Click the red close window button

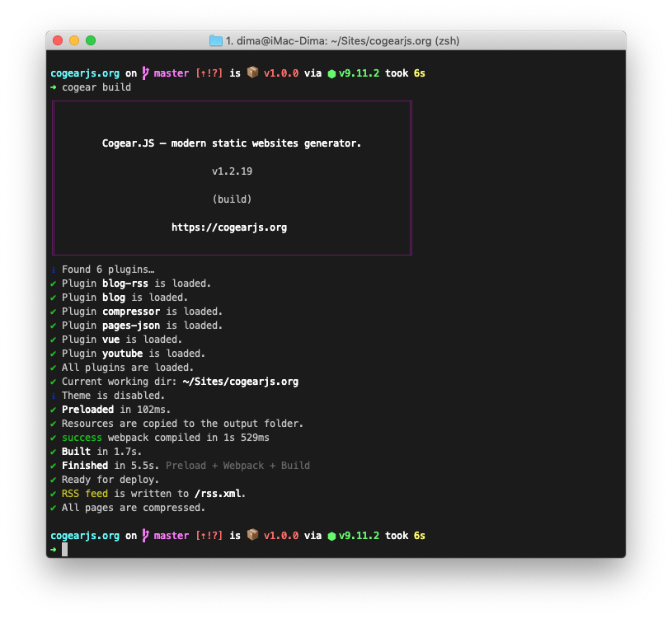pos(58,40)
